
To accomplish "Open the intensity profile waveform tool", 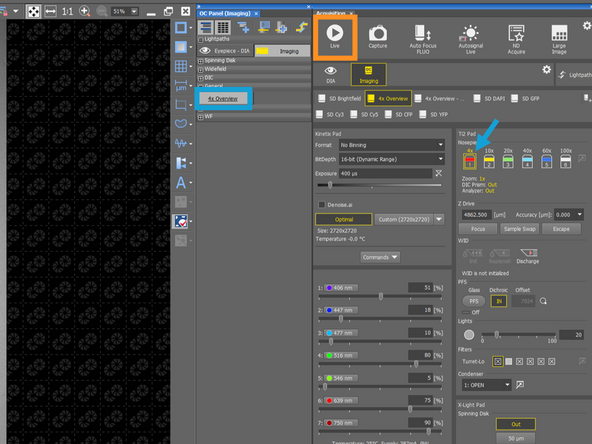I will [181, 143].
